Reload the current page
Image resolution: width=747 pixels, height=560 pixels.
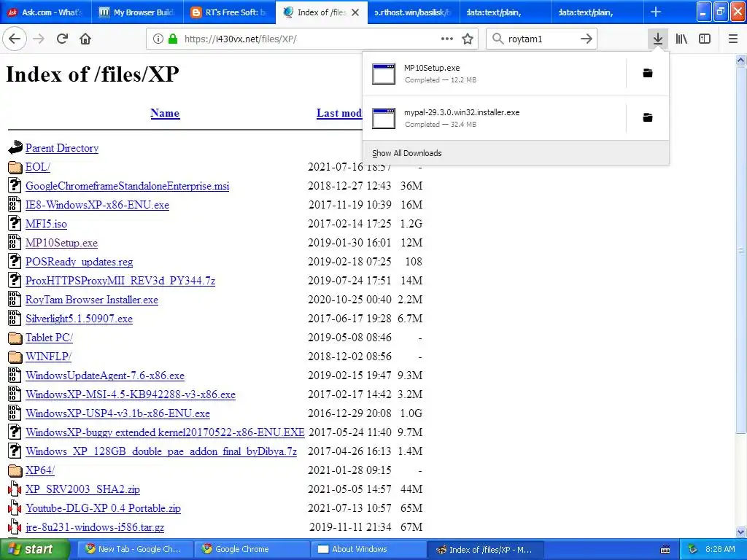pos(62,39)
